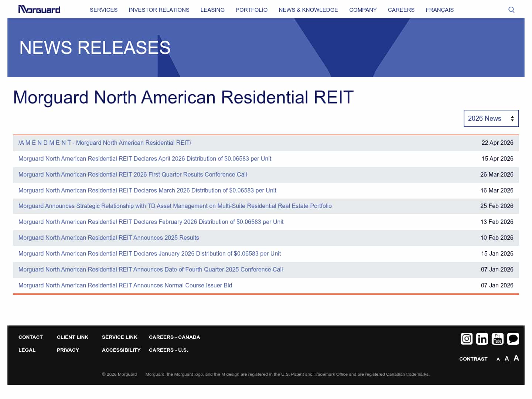Visit the YouTube channel icon

(x=498, y=339)
